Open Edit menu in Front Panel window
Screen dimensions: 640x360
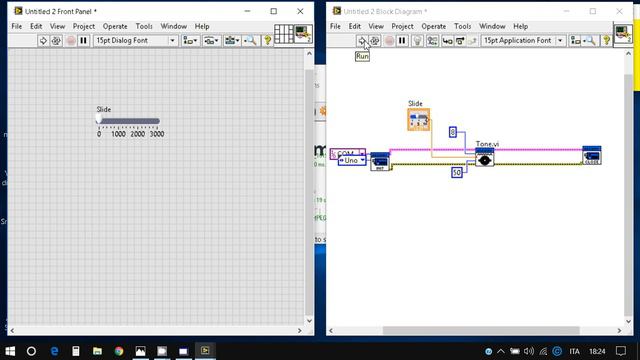(x=36, y=26)
